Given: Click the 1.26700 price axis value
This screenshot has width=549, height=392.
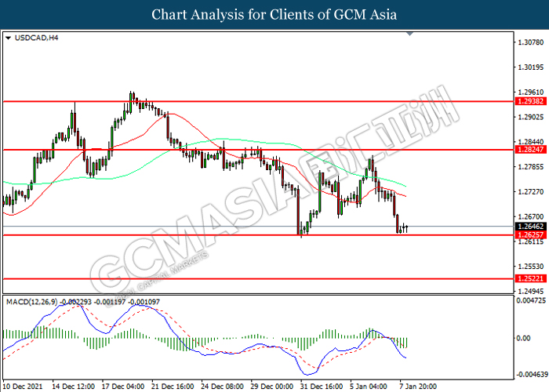Looking at the screenshot, I should [531, 216].
